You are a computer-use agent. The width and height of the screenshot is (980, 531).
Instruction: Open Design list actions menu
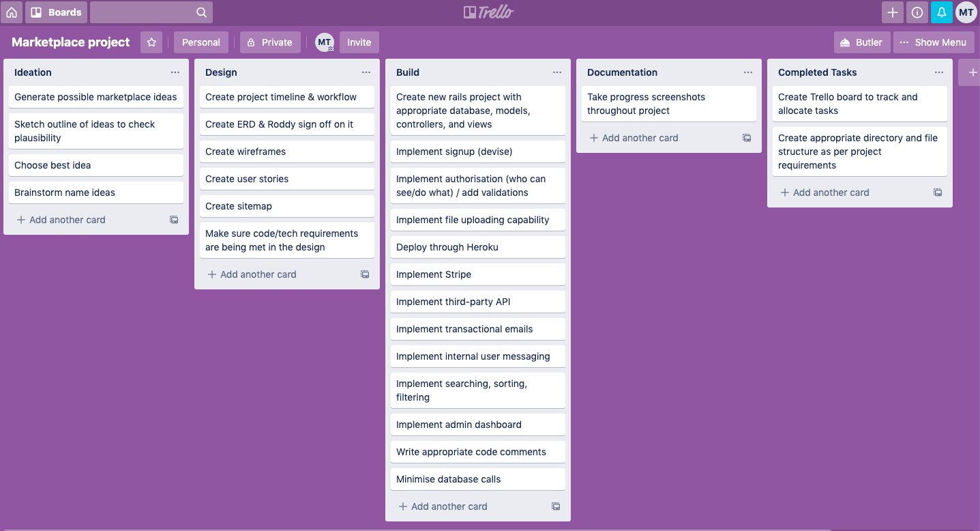(x=366, y=72)
